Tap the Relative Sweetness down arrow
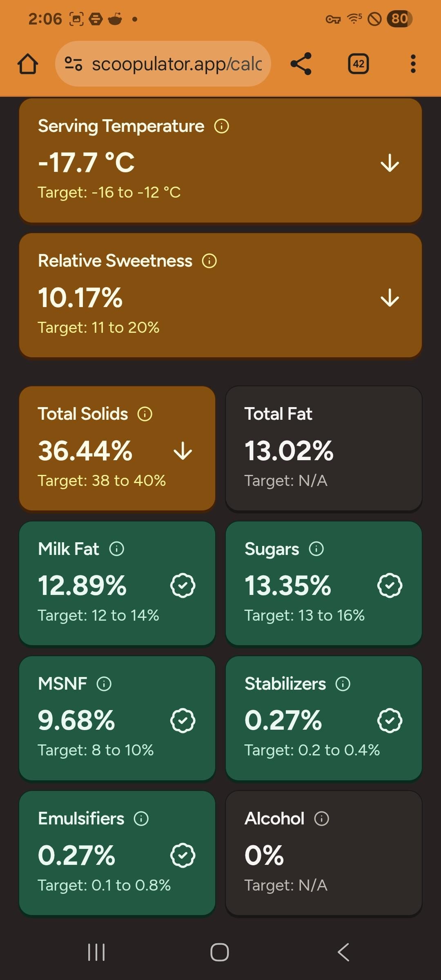The height and width of the screenshot is (980, 441). coord(390,298)
